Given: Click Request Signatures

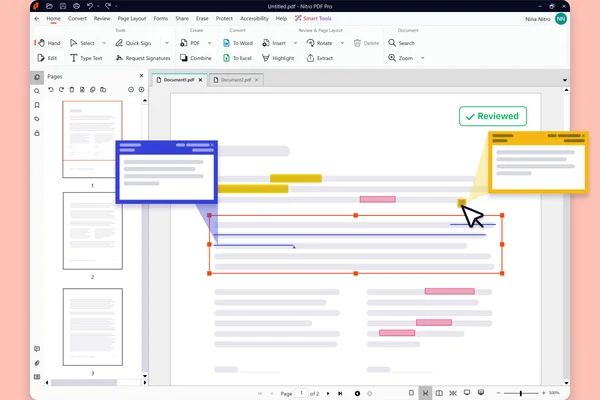Looking at the screenshot, I should click(143, 58).
